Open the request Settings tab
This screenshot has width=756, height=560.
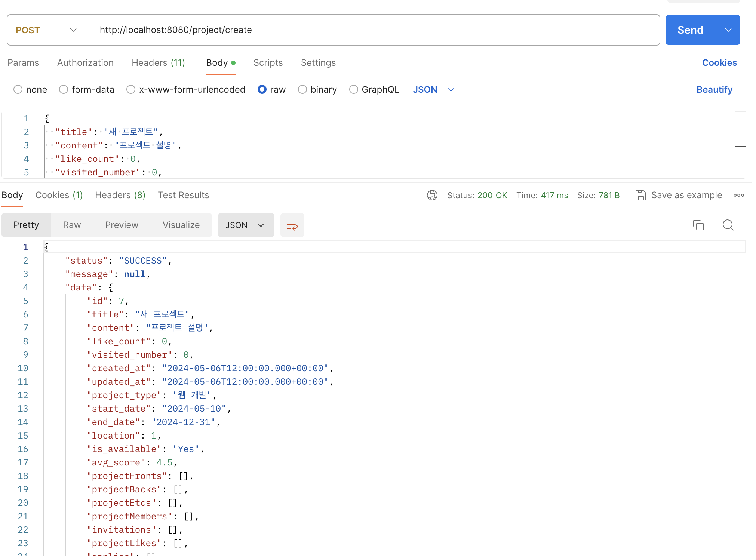click(318, 63)
